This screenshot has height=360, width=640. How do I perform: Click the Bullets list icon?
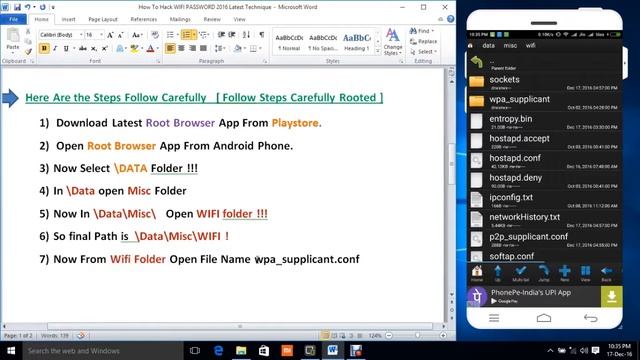[x=170, y=35]
